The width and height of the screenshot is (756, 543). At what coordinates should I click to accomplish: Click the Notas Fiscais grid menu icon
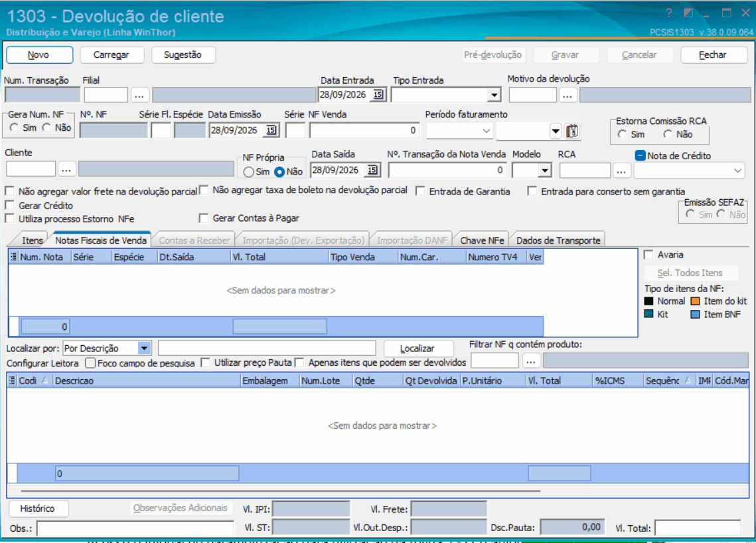tap(13, 256)
